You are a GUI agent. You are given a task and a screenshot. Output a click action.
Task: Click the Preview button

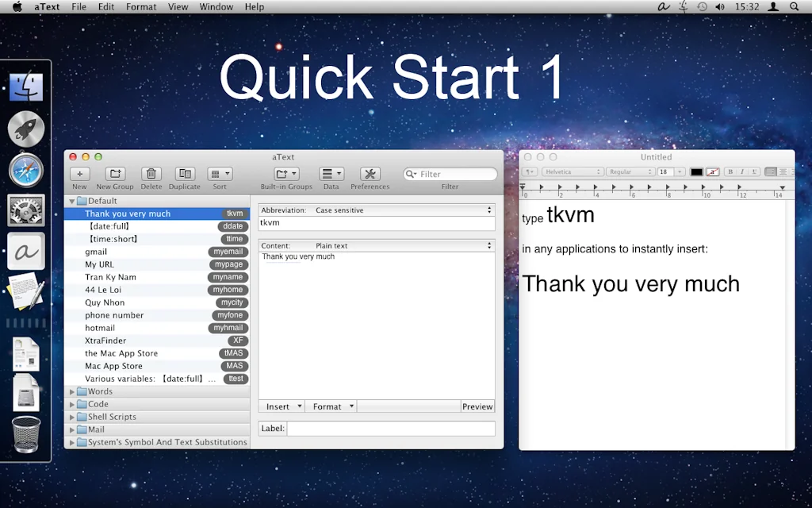(477, 406)
